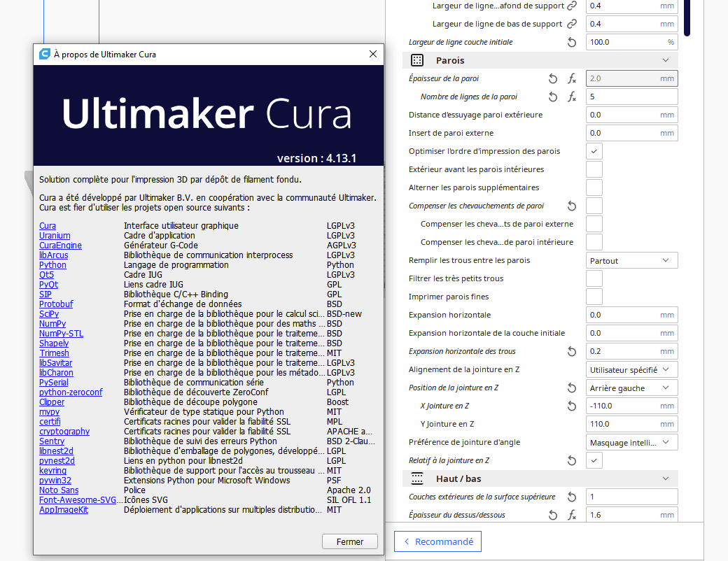Viewport: 728px width, 561px height.
Task: Open the AppImageKit link
Action: pos(64,510)
